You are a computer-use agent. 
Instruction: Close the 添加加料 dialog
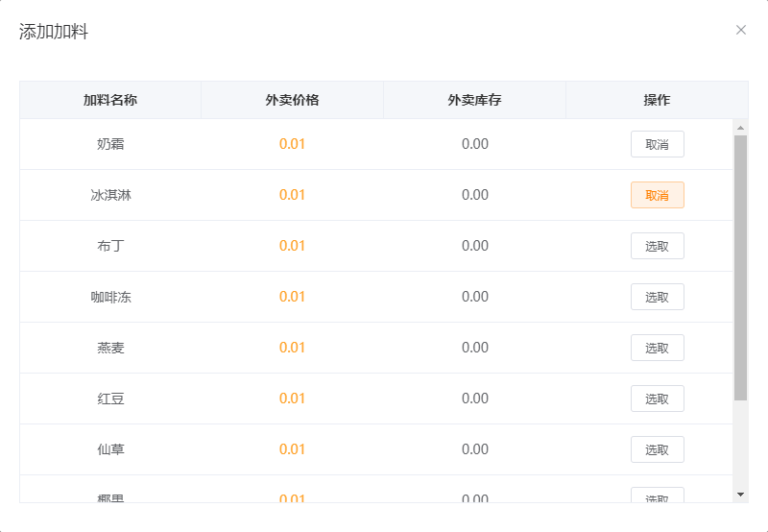tap(741, 30)
